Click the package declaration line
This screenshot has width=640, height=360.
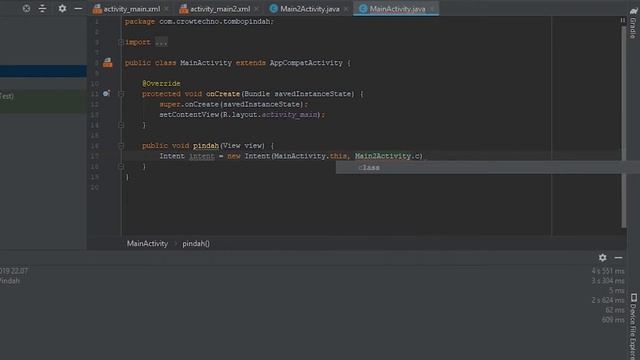tap(199, 22)
